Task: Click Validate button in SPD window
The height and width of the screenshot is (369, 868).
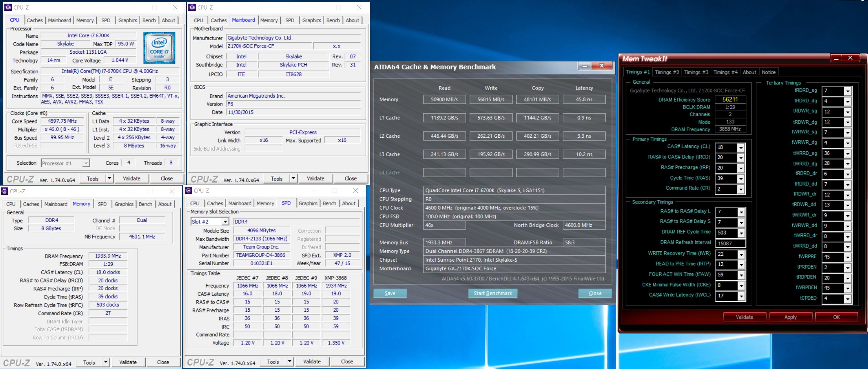Action: coord(312,361)
